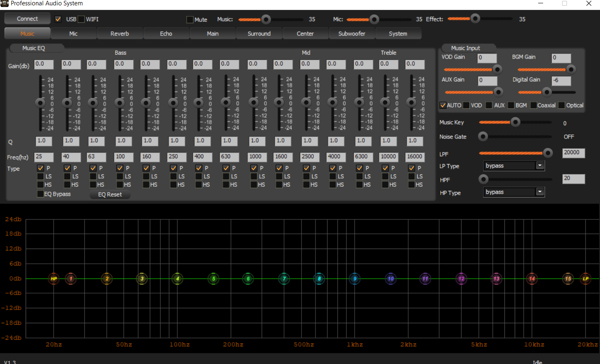The image size is (600, 364).
Task: Select the Main tab
Action: click(x=213, y=33)
